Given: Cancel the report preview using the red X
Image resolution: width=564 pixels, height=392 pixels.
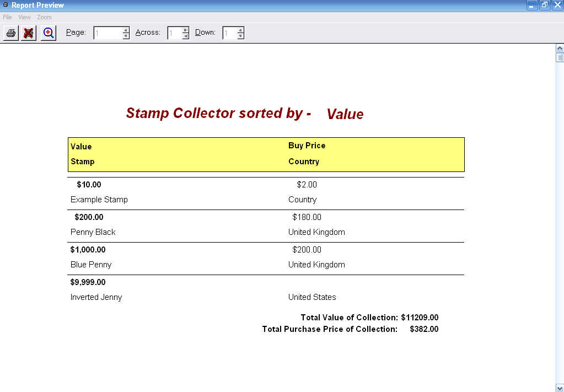Looking at the screenshot, I should click(29, 33).
